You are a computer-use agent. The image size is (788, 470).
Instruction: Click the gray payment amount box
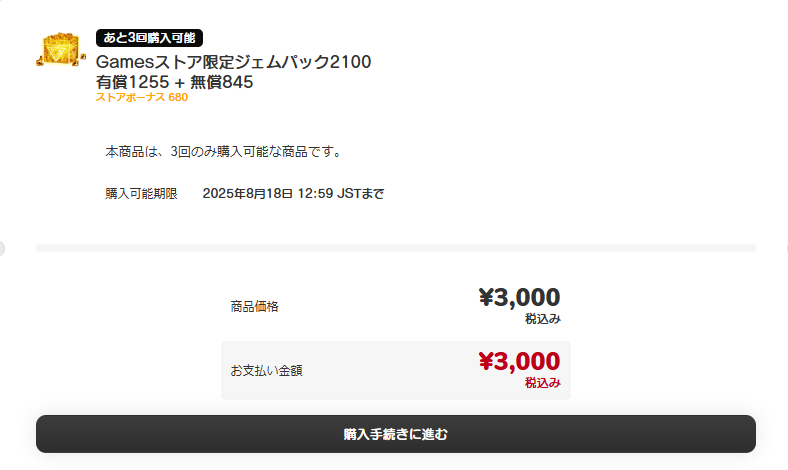coord(395,370)
